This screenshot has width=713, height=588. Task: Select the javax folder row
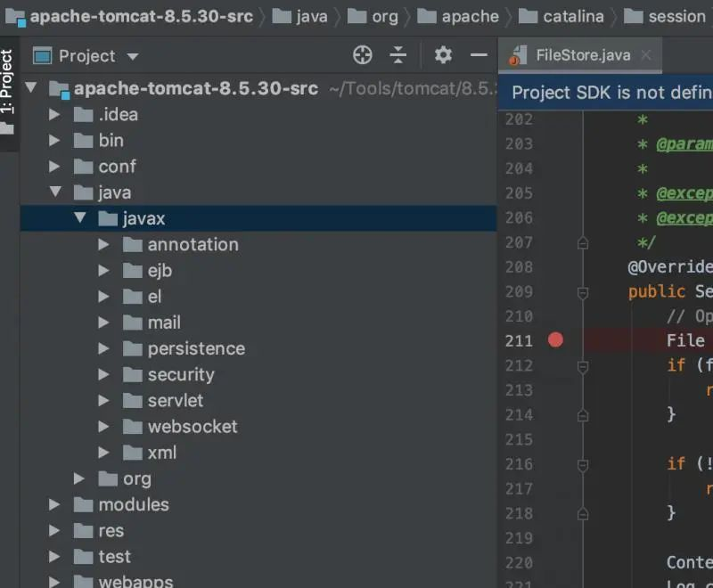(x=258, y=218)
